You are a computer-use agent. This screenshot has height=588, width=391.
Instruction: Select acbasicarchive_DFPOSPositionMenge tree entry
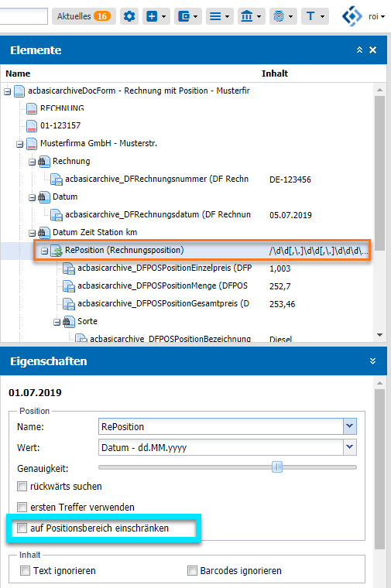pos(163,286)
